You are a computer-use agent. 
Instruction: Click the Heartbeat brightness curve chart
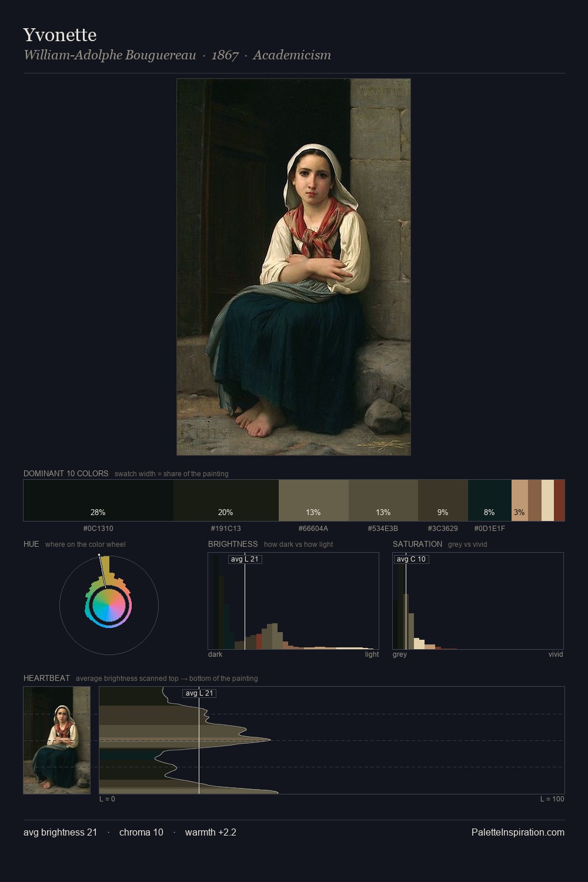pos(332,740)
